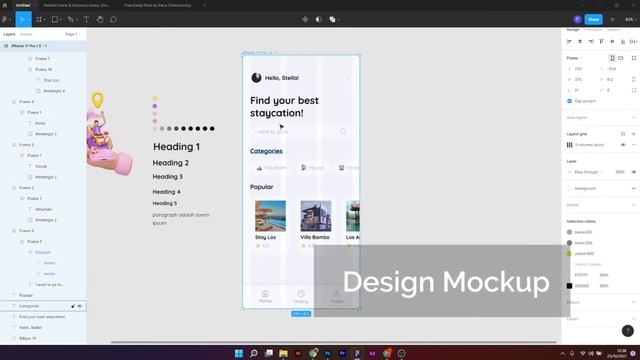Select the Comment tool
This screenshot has height=360, width=640.
(x=113, y=20)
